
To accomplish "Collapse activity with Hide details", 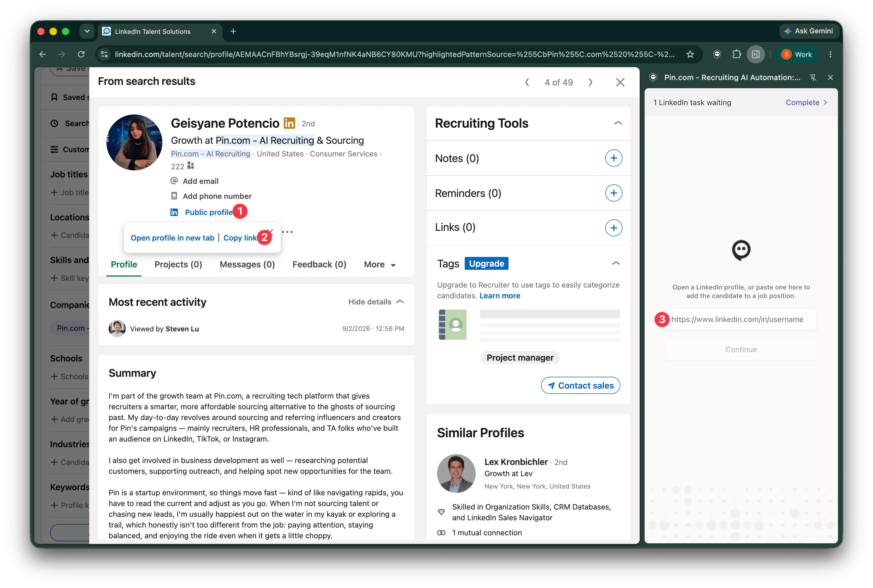I will coord(376,302).
